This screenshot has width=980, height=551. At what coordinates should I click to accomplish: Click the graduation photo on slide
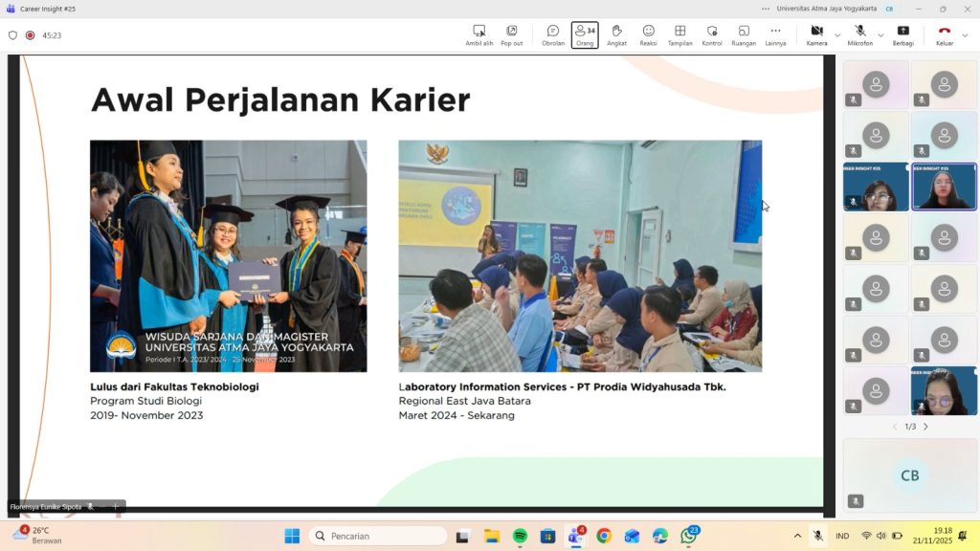coord(228,256)
